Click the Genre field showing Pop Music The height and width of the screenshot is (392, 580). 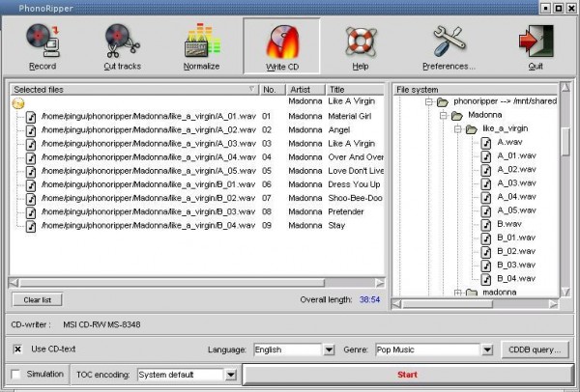427,350
